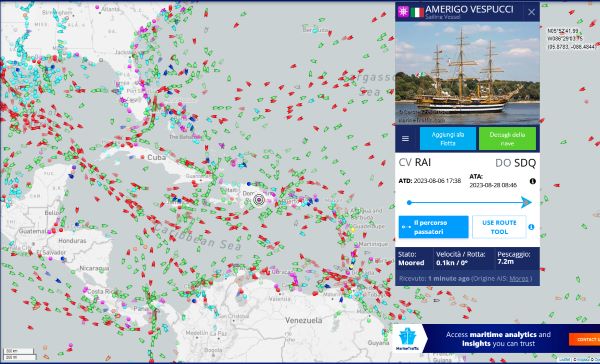Close the Amerigo Vespucci vessel panel
This screenshot has height=364, width=600.
click(531, 12)
